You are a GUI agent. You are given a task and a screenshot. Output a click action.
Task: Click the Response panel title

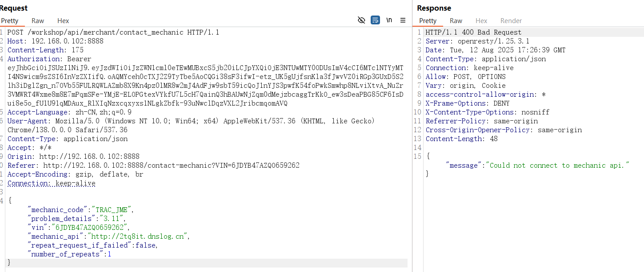click(x=434, y=8)
